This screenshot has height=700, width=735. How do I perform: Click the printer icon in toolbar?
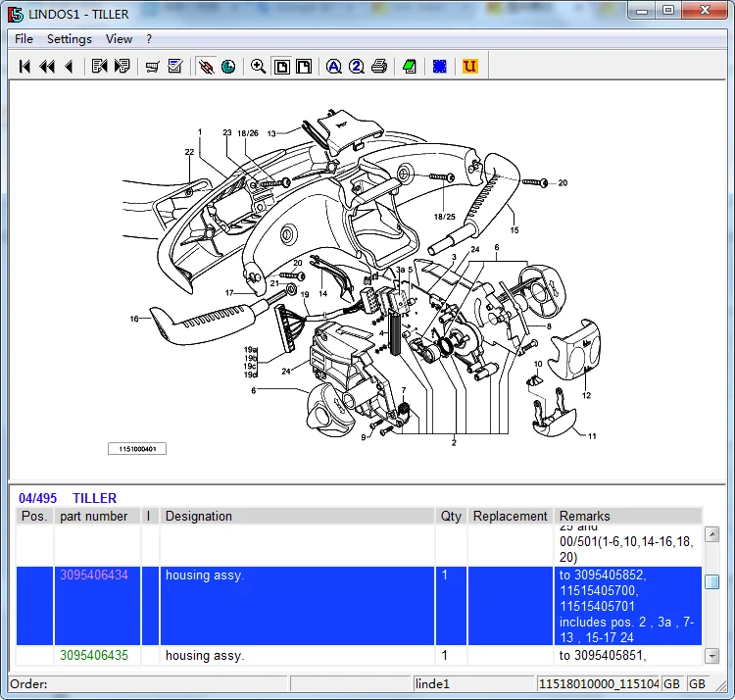pyautogui.click(x=379, y=67)
